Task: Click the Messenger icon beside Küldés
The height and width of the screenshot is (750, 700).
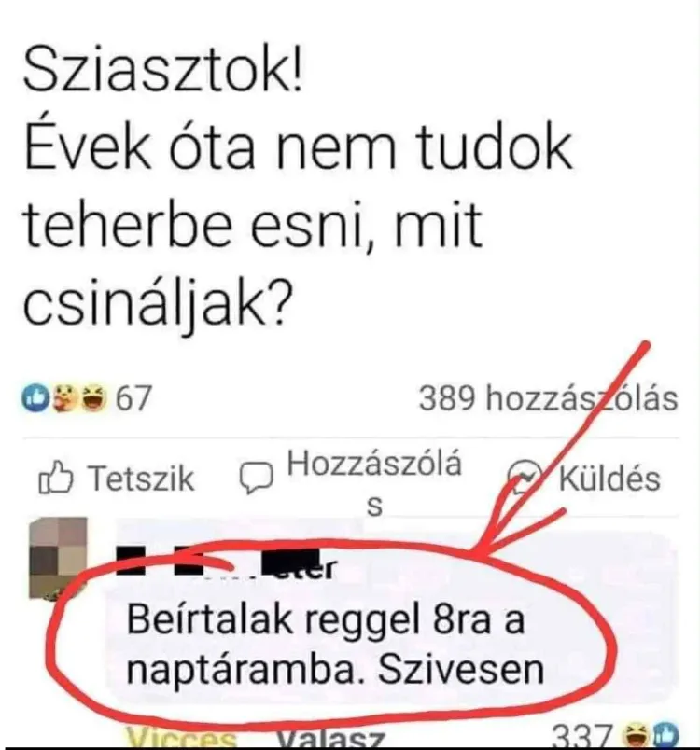Action: (x=525, y=477)
